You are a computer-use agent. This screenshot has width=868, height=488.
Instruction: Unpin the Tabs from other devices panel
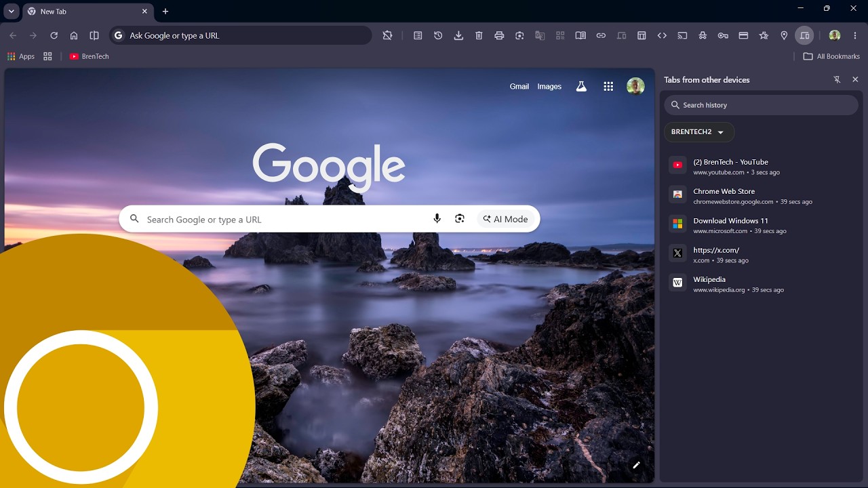click(837, 79)
